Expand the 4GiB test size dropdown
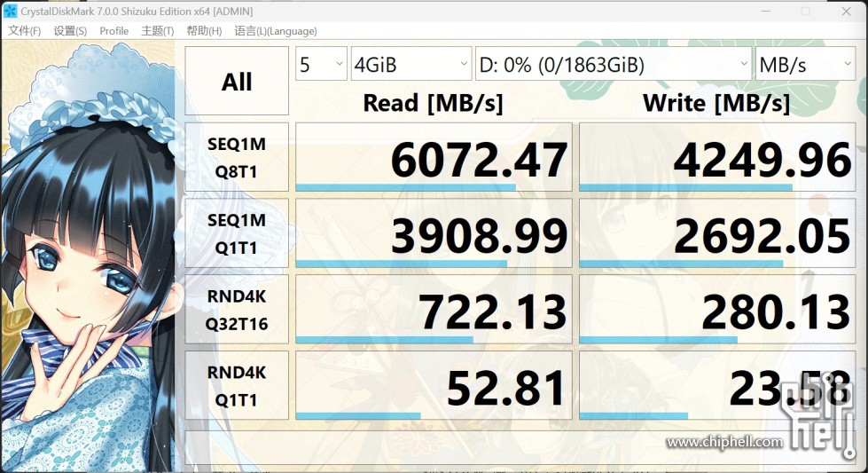 [411, 64]
